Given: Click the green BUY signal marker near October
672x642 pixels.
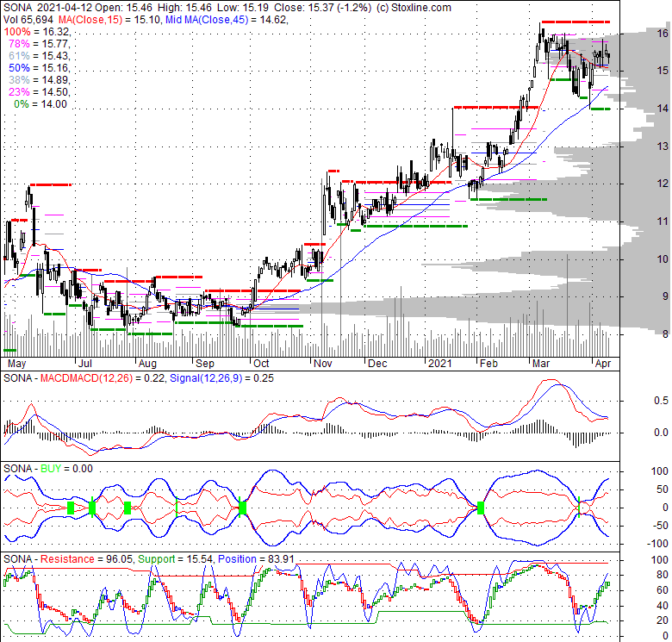Looking at the screenshot, I should (243, 508).
